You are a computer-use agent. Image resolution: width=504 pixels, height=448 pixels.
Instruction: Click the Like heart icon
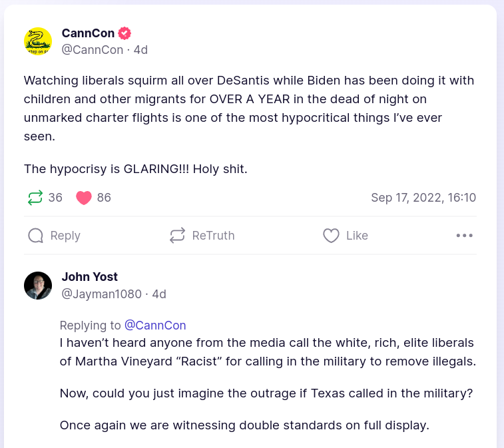coord(331,236)
